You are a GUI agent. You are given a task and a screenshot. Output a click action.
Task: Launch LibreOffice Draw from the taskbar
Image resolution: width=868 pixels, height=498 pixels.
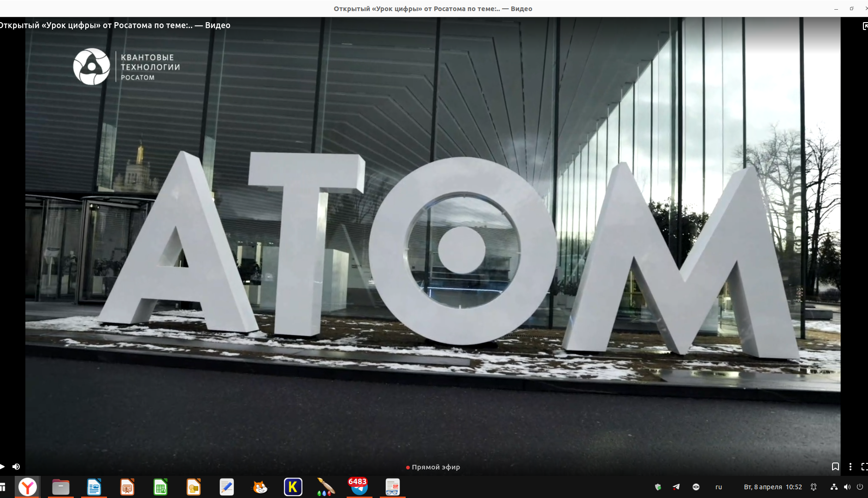194,487
